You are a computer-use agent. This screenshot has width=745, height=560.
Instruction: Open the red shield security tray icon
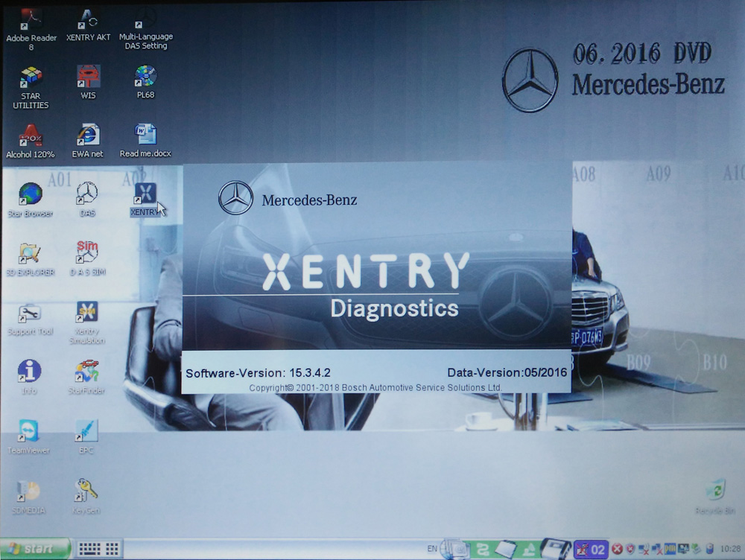pos(630,549)
